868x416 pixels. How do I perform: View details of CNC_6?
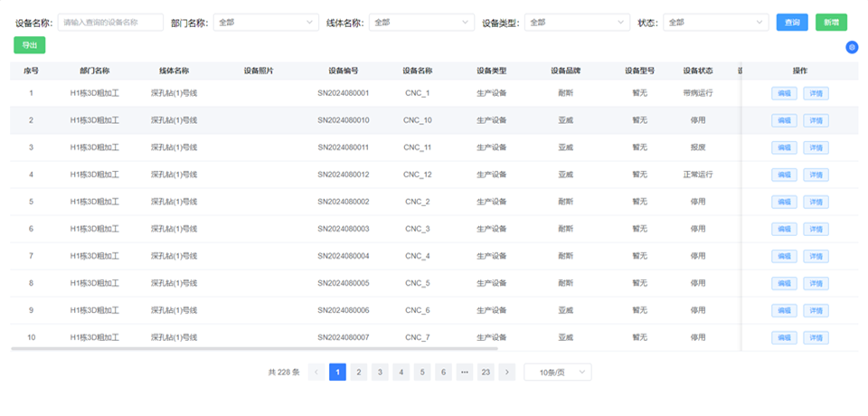coord(816,311)
